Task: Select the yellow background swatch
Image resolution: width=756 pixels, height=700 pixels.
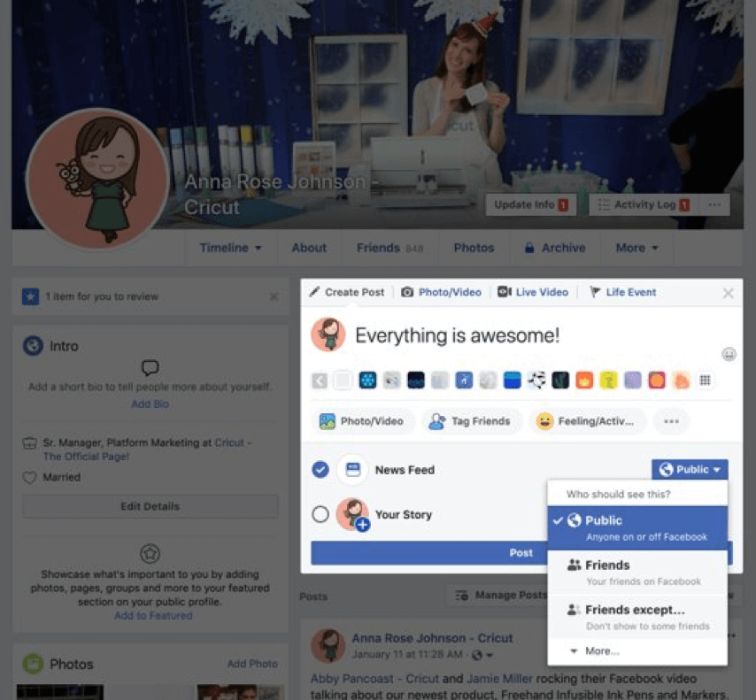Action: coord(608,381)
